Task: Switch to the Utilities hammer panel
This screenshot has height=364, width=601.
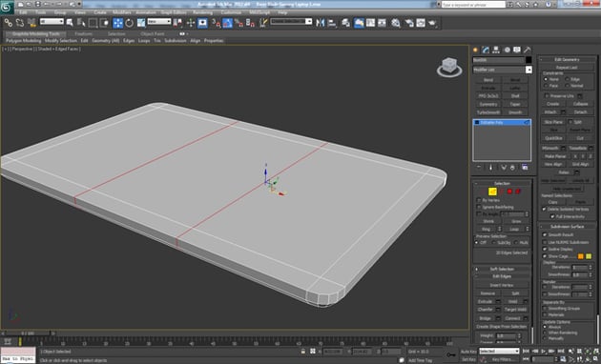Action: (x=528, y=50)
